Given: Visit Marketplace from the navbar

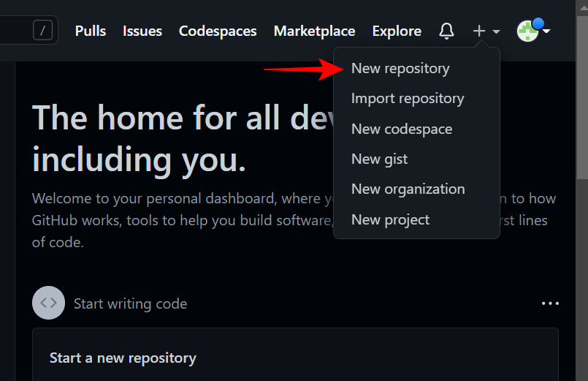Looking at the screenshot, I should (x=314, y=31).
